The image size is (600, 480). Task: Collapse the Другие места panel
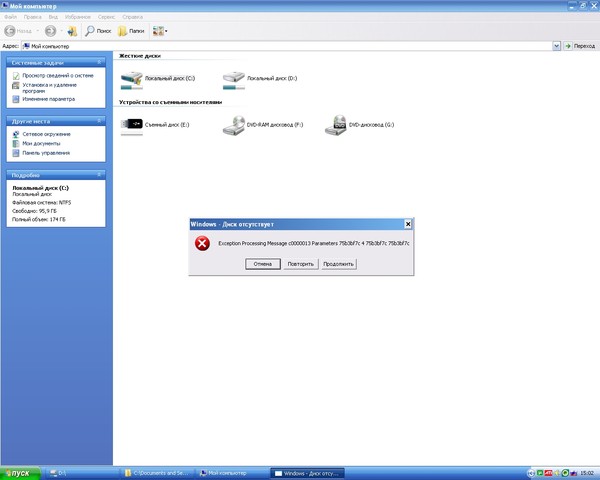104,121
